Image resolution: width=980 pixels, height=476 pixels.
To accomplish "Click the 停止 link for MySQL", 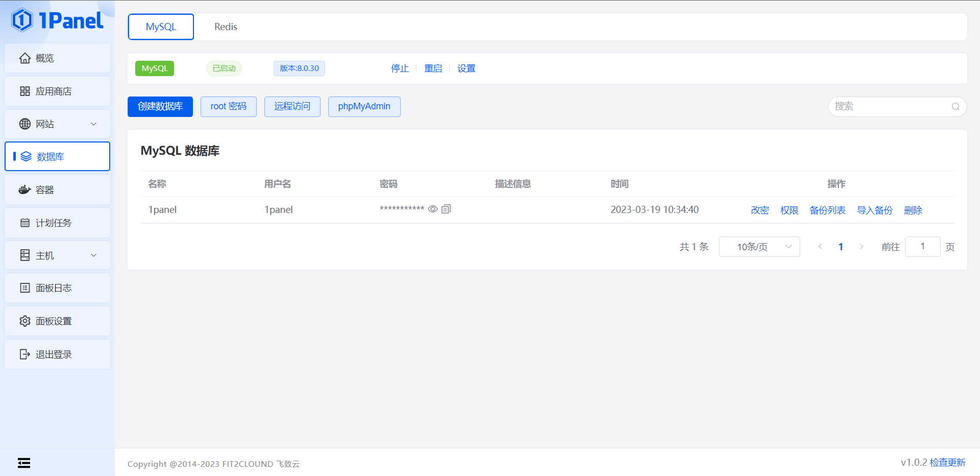I will (400, 68).
